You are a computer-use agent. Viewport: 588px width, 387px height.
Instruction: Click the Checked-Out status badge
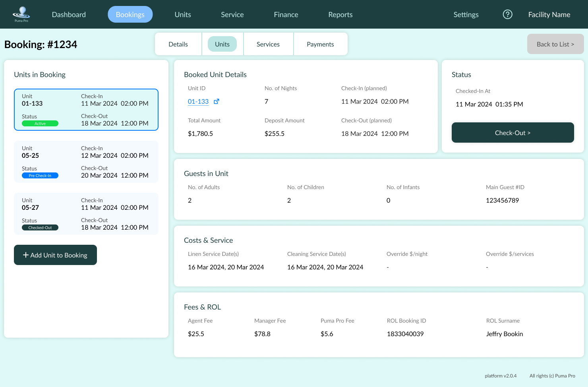[x=40, y=228]
